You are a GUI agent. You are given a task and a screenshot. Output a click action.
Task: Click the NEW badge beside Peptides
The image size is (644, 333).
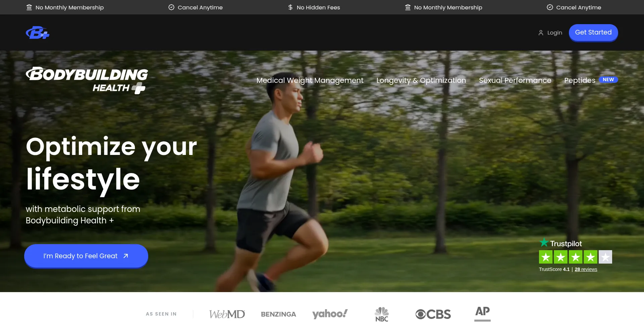608,79
